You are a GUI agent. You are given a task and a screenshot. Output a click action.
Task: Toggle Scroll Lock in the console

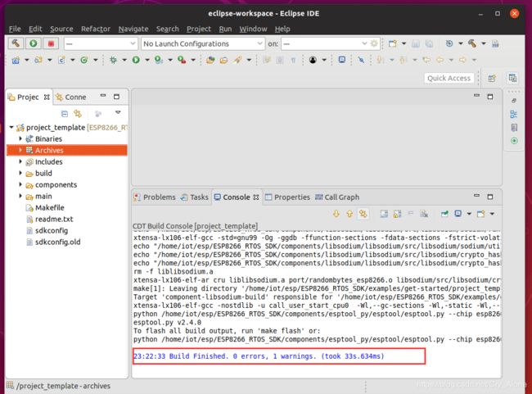pyautogui.click(x=397, y=214)
